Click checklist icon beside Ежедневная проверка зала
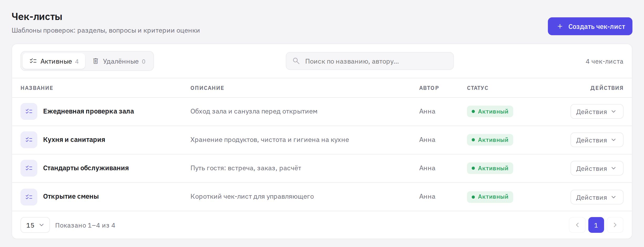This screenshot has height=247, width=644. point(29,111)
